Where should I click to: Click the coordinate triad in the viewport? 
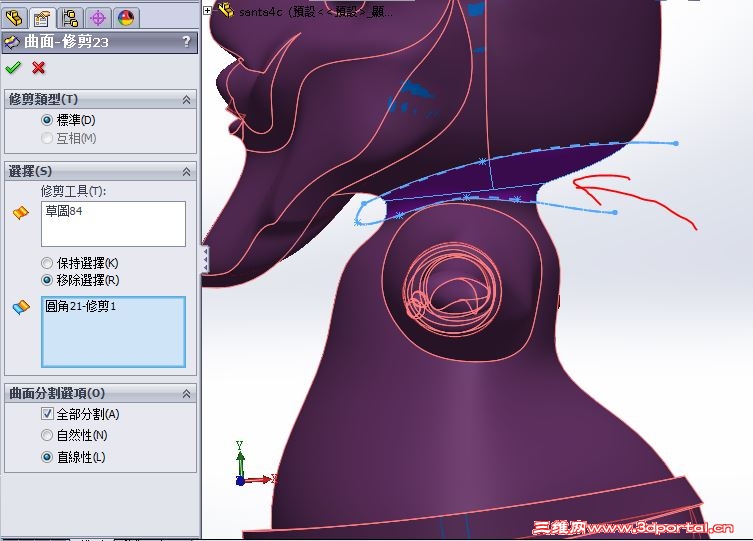click(255, 465)
